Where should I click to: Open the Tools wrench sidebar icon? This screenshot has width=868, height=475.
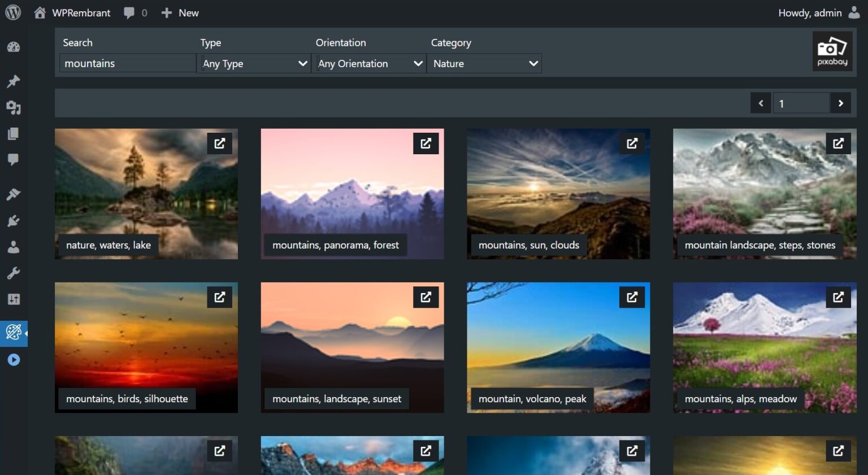tap(14, 273)
